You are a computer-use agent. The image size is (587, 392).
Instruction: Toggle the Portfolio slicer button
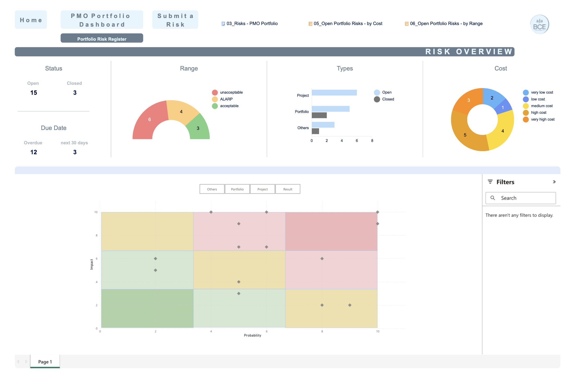tap(237, 189)
